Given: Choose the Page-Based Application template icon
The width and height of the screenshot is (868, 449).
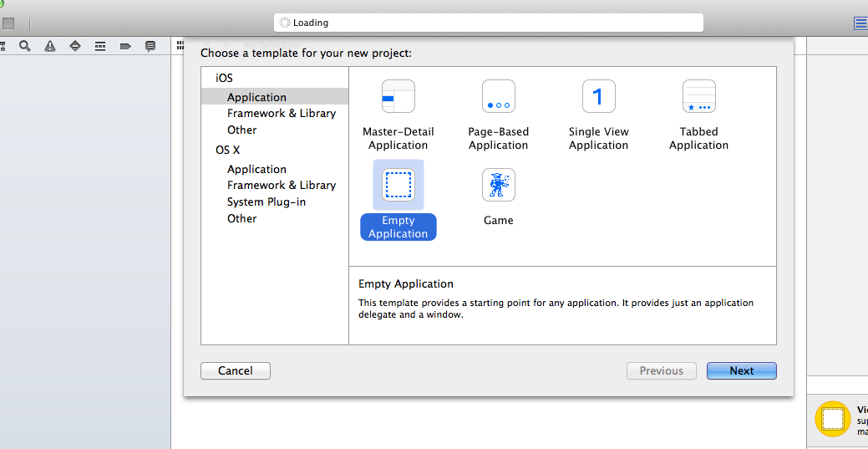Looking at the screenshot, I should point(498,96).
